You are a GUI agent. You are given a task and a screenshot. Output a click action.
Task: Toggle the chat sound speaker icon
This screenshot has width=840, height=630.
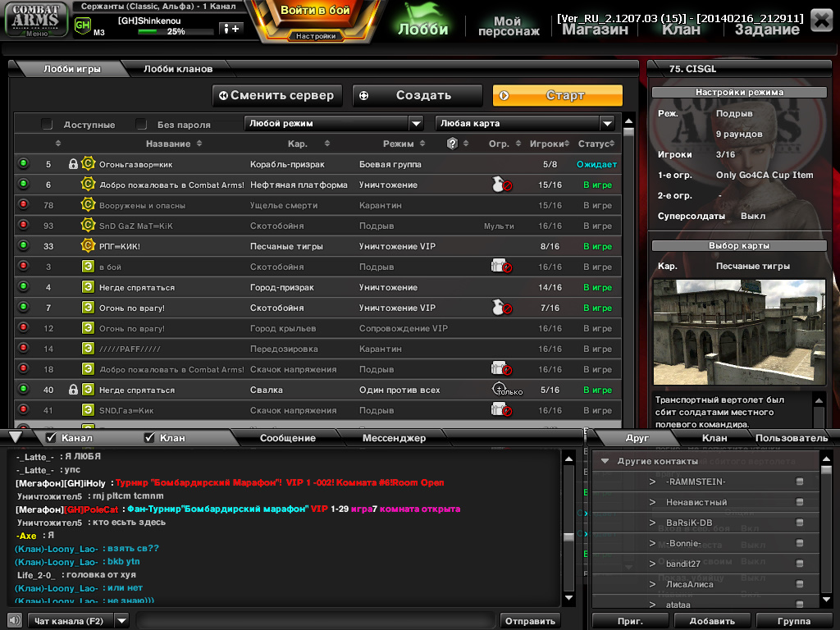click(x=15, y=620)
